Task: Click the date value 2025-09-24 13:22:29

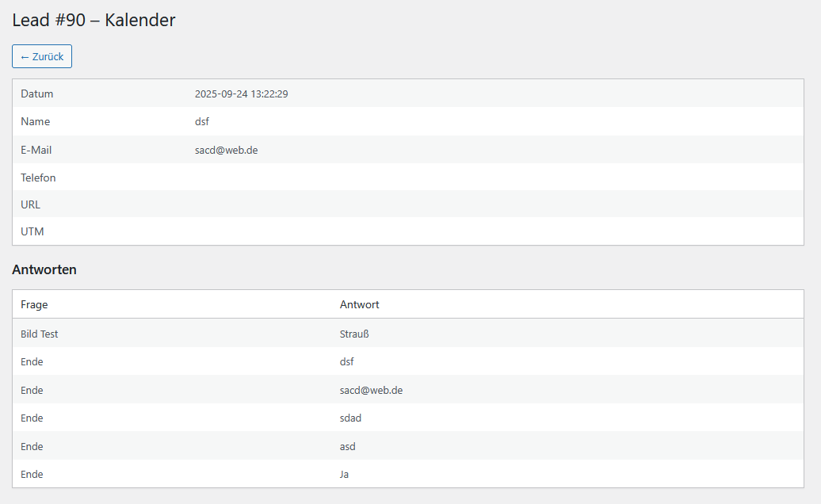Action: [241, 94]
